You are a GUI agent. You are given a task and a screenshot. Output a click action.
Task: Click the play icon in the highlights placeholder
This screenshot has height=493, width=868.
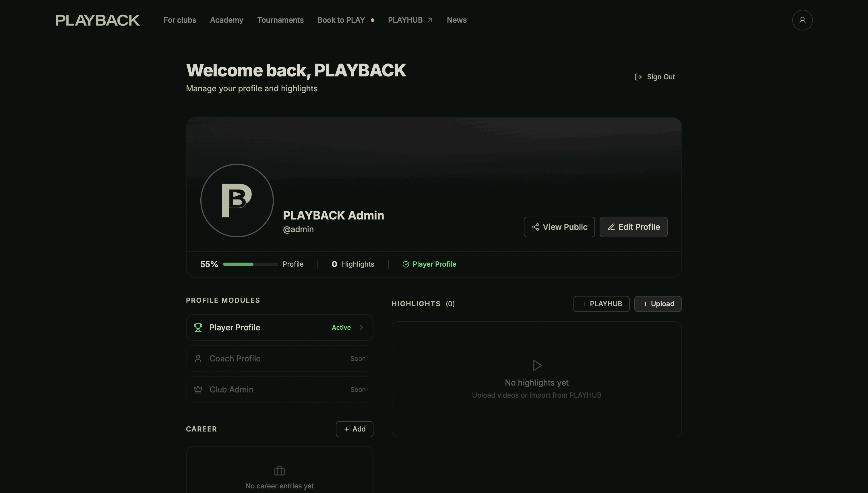coord(536,365)
